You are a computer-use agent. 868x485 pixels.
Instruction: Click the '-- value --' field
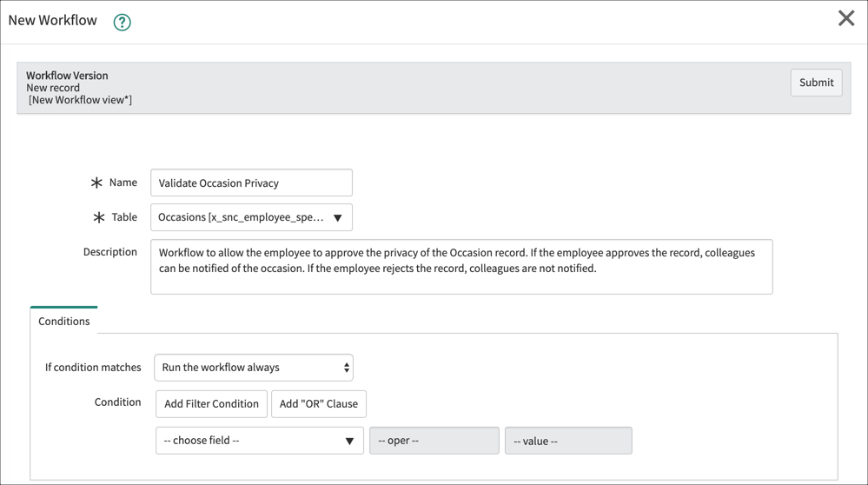568,441
